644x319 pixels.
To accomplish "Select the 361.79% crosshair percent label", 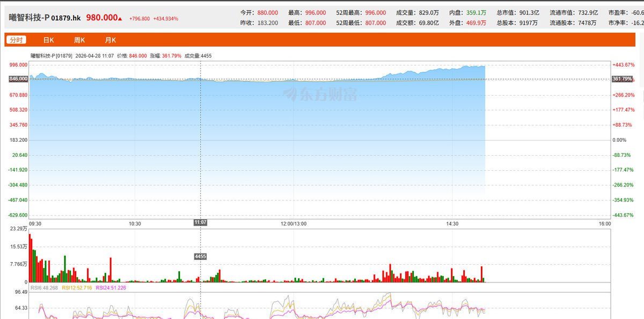I will point(622,79).
